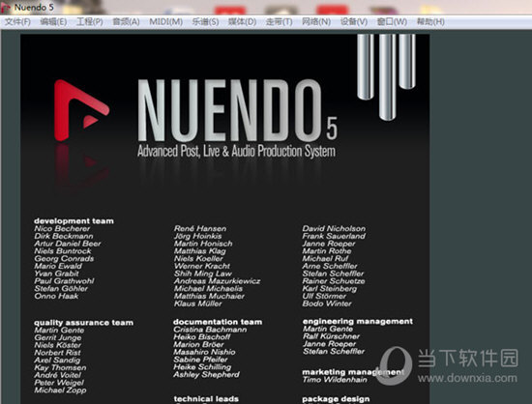532x404 pixels.
Task: Open the 窗口(W) menu
Action: 392,22
